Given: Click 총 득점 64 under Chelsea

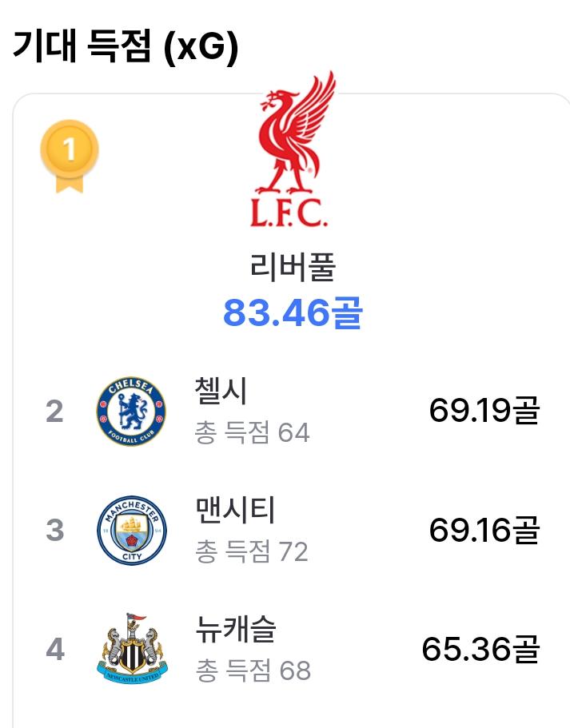Looking at the screenshot, I should (252, 432).
